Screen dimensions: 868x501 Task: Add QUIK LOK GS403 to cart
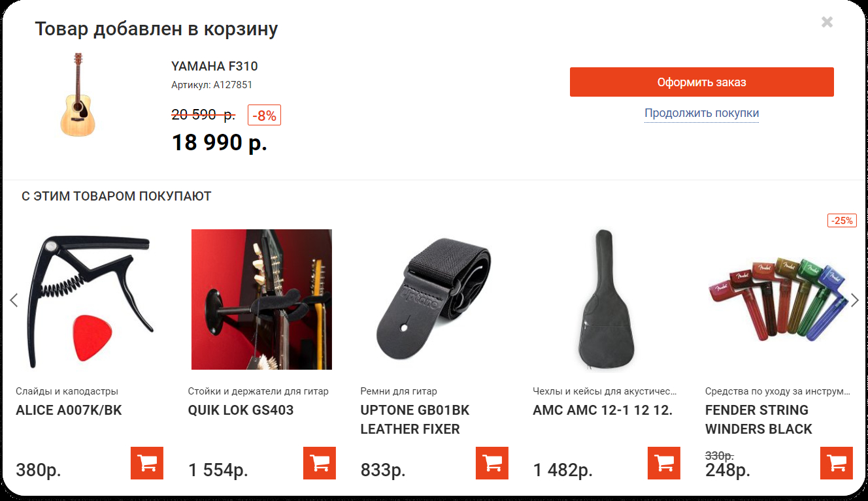point(320,463)
